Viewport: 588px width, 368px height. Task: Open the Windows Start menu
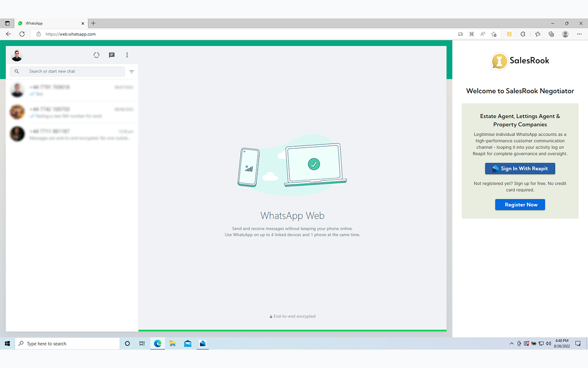pos(7,344)
